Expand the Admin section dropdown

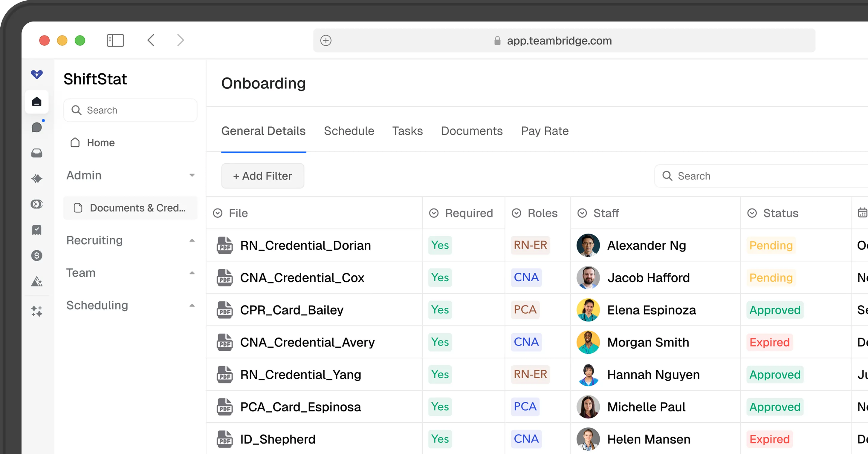point(192,175)
